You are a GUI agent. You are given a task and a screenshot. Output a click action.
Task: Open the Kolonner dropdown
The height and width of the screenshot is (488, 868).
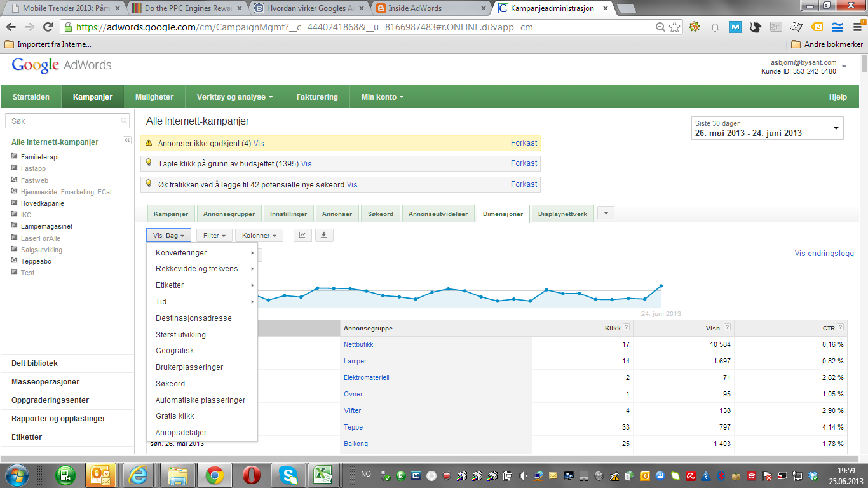click(259, 235)
